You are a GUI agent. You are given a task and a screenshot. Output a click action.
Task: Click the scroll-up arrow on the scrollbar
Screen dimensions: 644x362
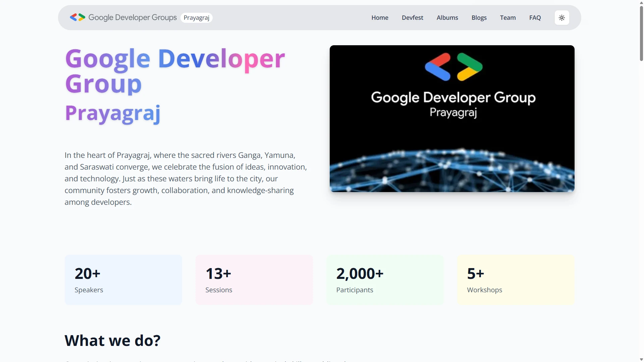pyautogui.click(x=641, y=3)
